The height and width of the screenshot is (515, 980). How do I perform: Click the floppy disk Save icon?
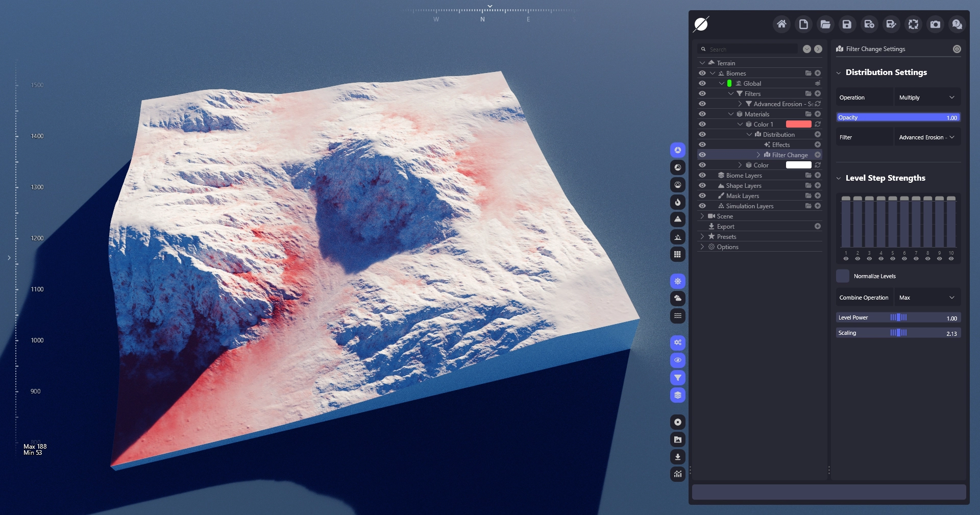pyautogui.click(x=847, y=24)
